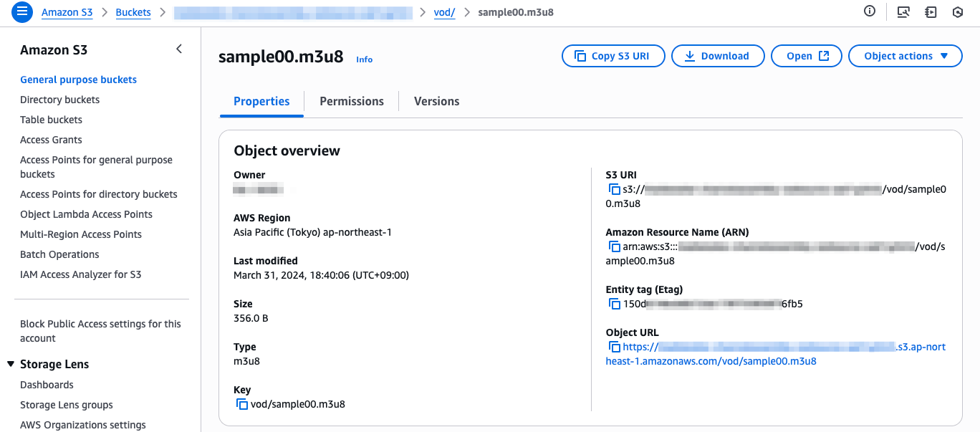Screen dimensions: 980x432
Task: Collapse the Amazon S3 sidebar chevron
Action: pos(179,49)
